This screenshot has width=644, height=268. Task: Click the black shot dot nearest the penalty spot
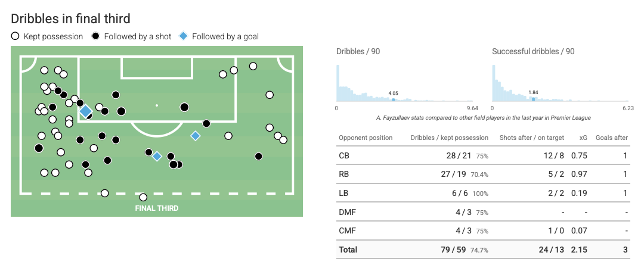[x=184, y=107]
